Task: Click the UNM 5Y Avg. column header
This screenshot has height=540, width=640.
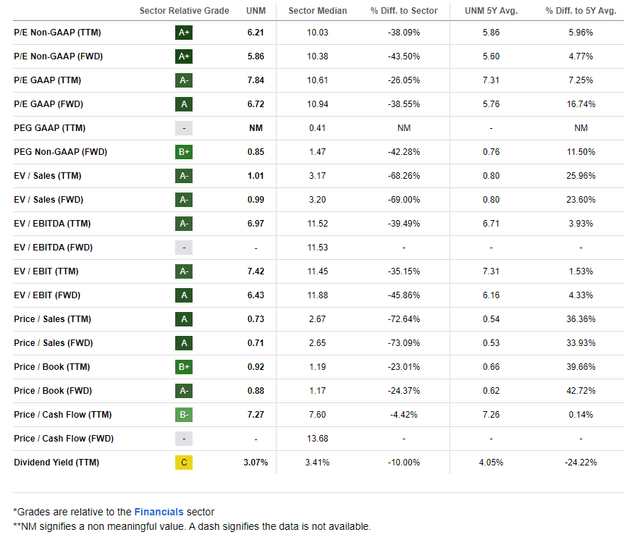Action: click(x=491, y=11)
